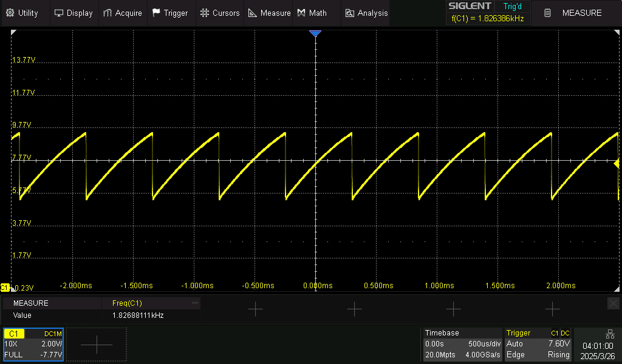Add measurement in fourth empty slot
This screenshot has width=622, height=364.
453,309
